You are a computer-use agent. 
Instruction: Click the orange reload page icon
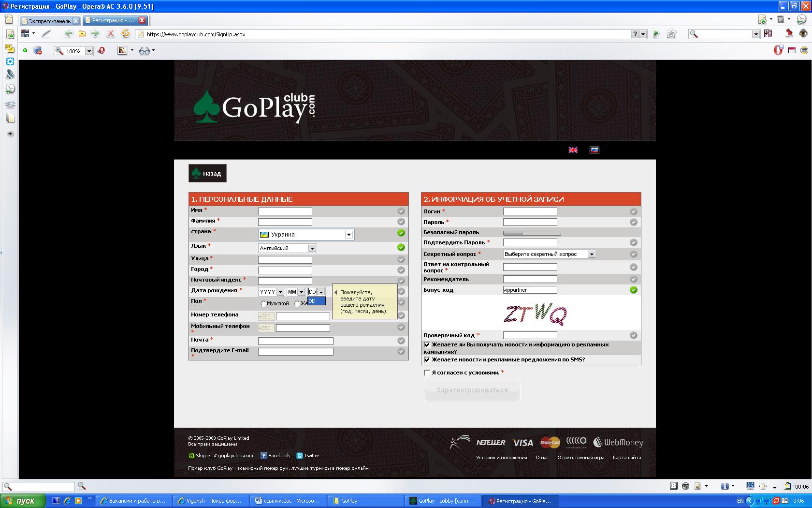pyautogui.click(x=125, y=34)
